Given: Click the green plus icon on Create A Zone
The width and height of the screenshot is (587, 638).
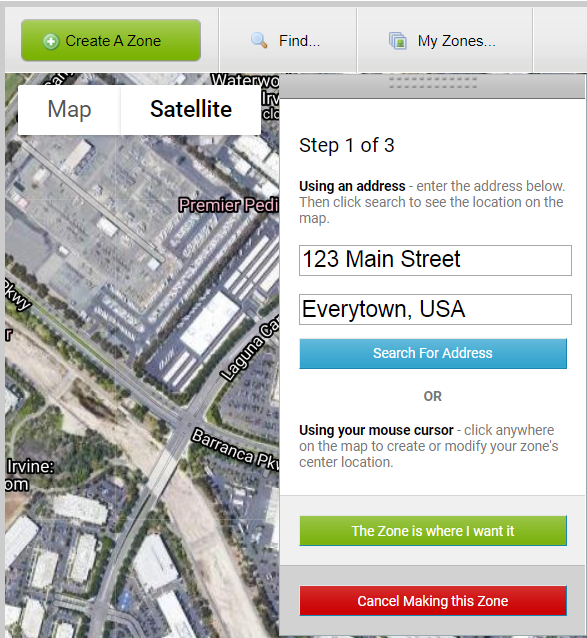Looking at the screenshot, I should (51, 42).
